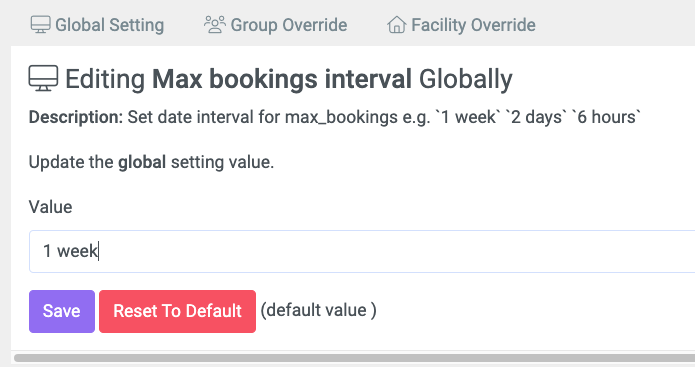Viewport: 695px width, 367px height.
Task: Click the horizontal scrollbar at the bottom
Action: (x=355, y=358)
